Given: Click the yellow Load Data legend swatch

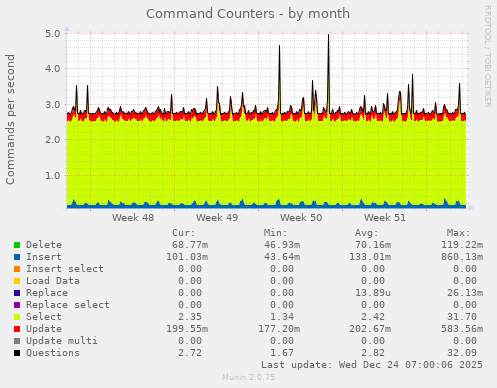Looking at the screenshot, I should click(17, 281).
